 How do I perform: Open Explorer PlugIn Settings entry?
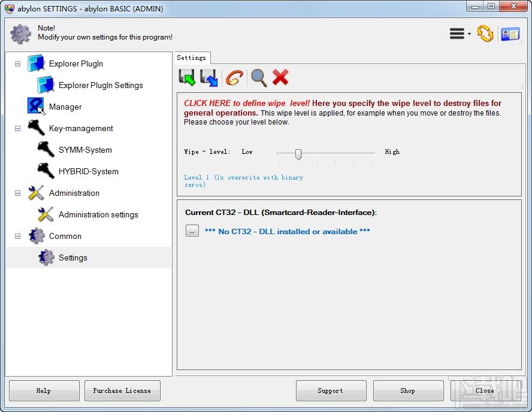click(x=101, y=85)
